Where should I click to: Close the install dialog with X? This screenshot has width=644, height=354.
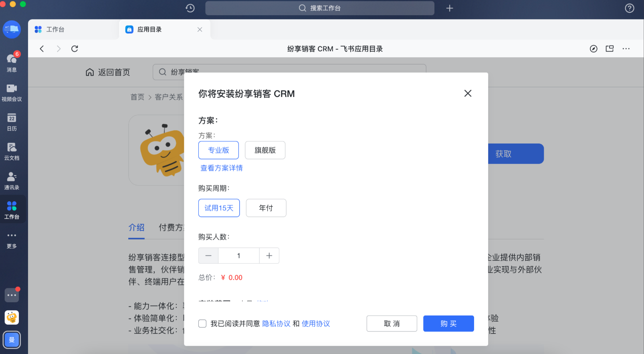[468, 93]
